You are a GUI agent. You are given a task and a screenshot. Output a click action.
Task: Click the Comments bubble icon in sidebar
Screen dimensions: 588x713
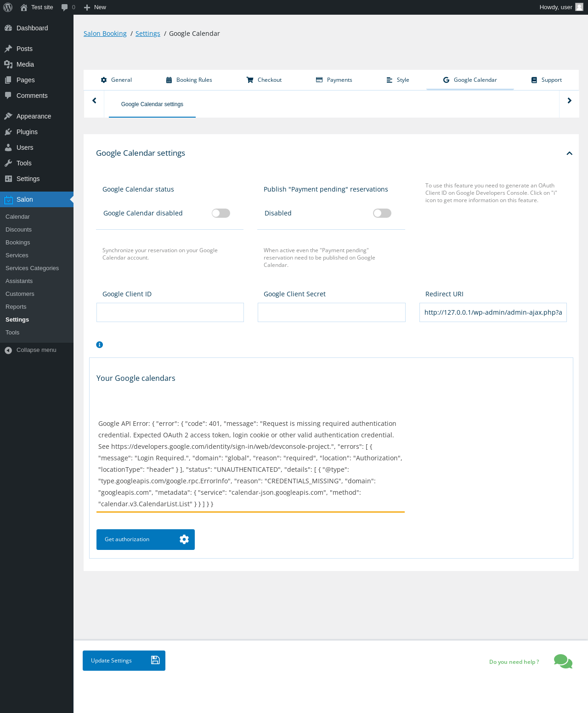[8, 96]
